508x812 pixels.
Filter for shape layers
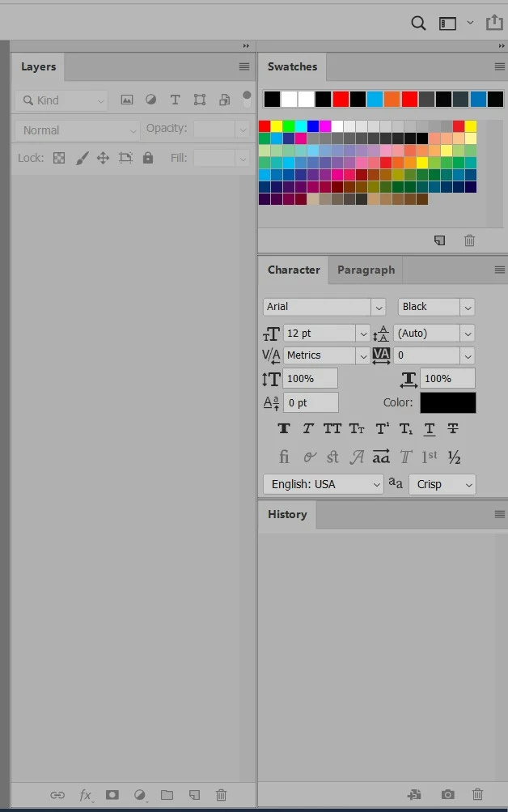click(x=200, y=100)
